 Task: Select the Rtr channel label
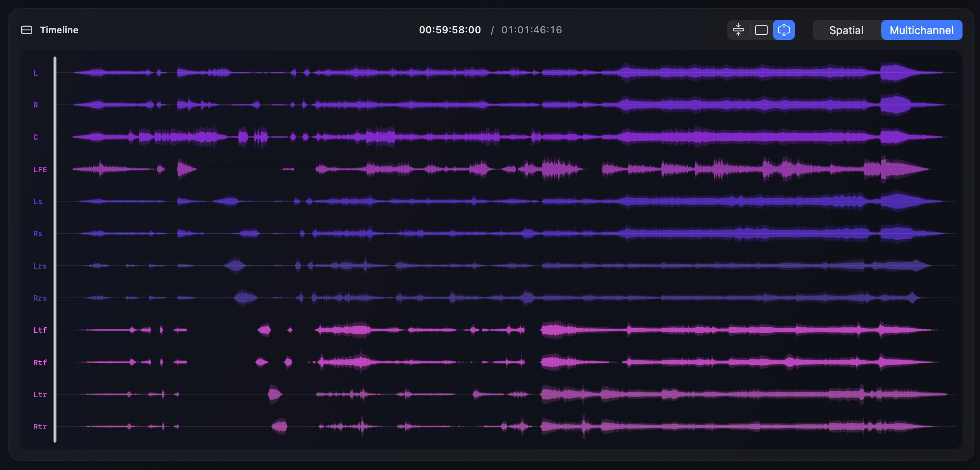pos(40,426)
